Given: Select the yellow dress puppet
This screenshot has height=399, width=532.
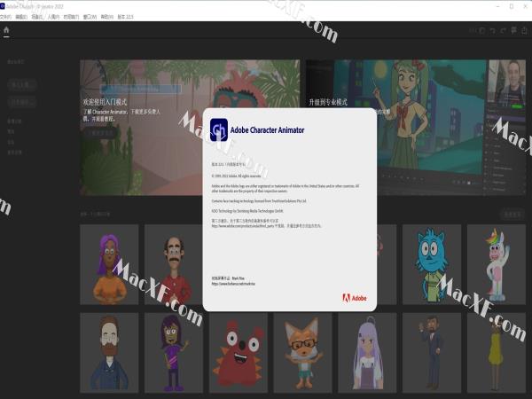Looking at the screenshot, I should [x=497, y=353].
